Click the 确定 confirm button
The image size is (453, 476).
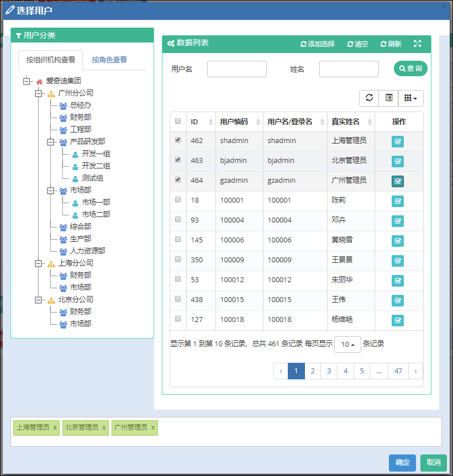pos(402,463)
